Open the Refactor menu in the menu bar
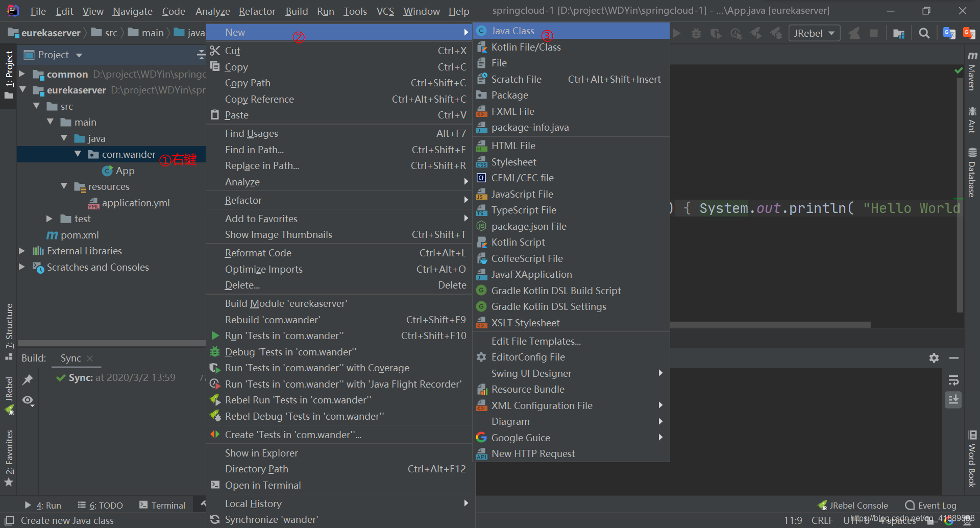This screenshot has height=528, width=980. point(257,11)
